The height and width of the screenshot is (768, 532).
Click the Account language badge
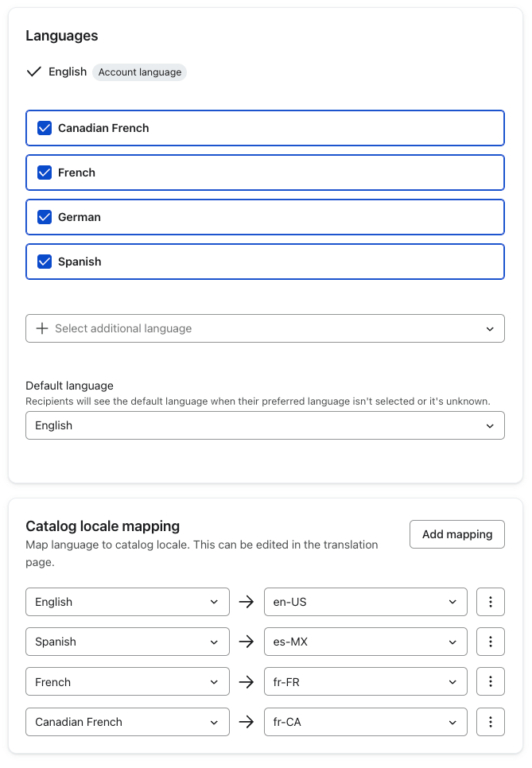click(x=139, y=72)
